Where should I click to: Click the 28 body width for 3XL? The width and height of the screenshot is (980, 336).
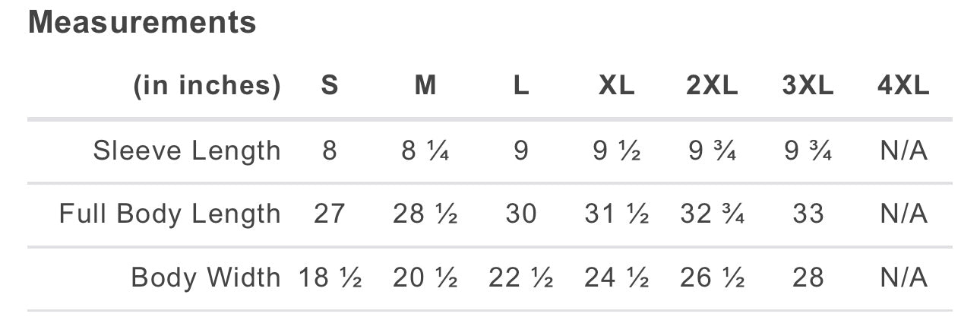(x=808, y=278)
